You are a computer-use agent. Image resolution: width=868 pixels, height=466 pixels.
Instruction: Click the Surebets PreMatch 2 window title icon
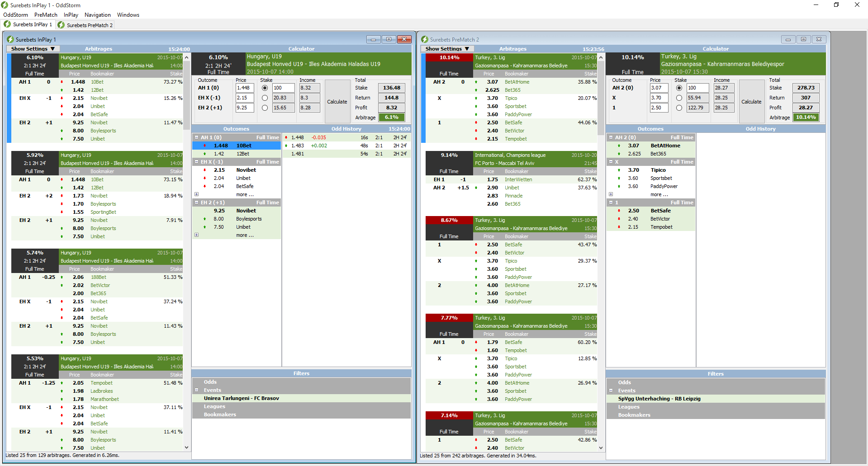coord(425,39)
